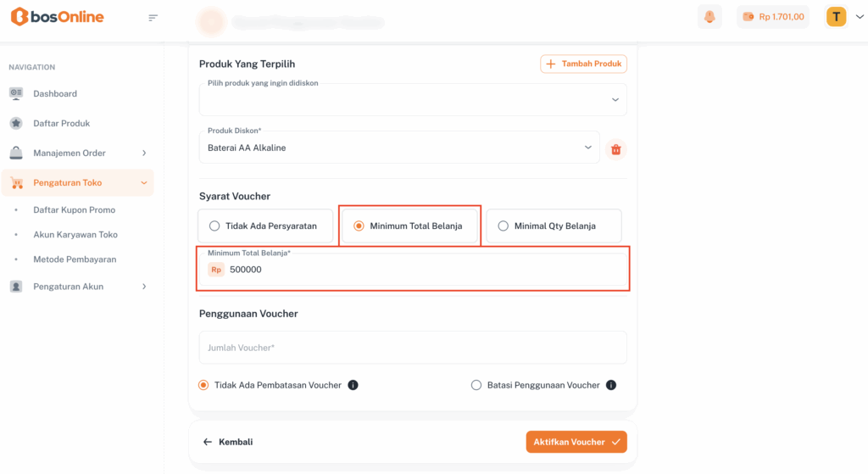
Task: Click the Aktifkan Voucher button
Action: 576,442
